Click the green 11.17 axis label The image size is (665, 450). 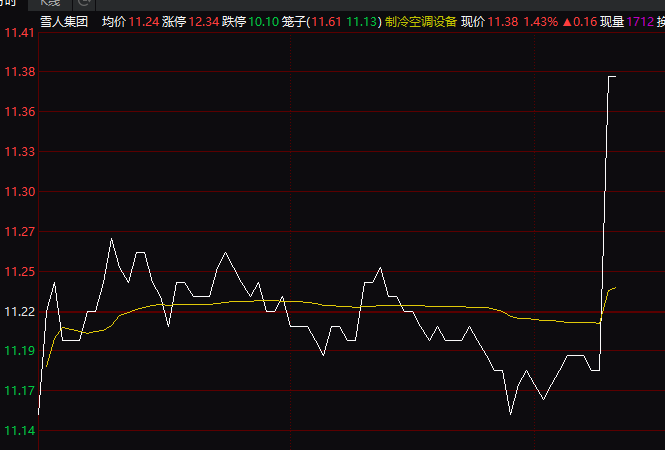click(x=20, y=391)
